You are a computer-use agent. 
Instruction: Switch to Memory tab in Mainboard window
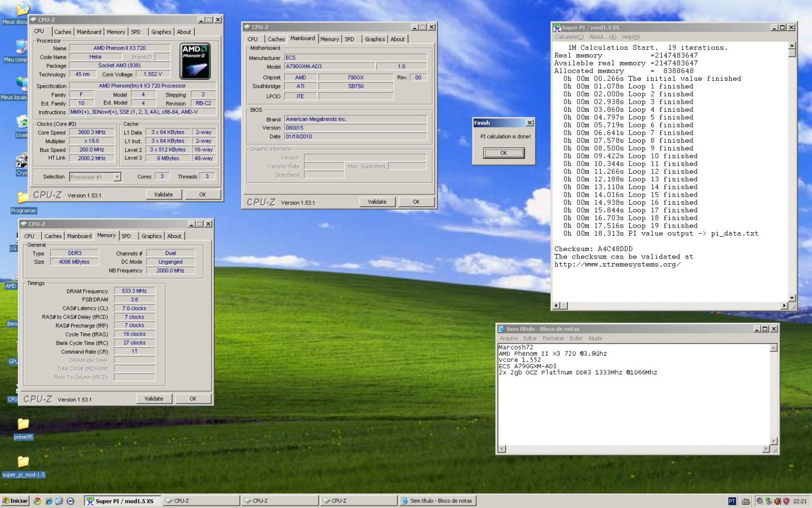pyautogui.click(x=329, y=39)
